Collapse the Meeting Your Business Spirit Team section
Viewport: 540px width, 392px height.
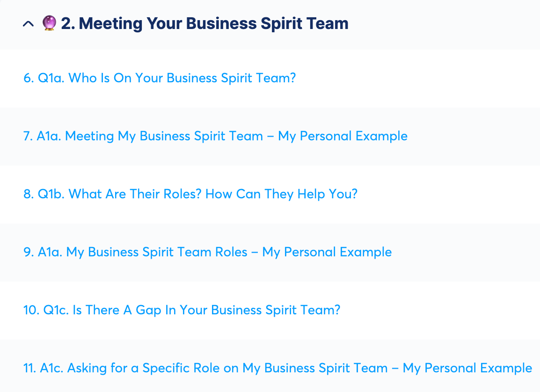coord(28,24)
